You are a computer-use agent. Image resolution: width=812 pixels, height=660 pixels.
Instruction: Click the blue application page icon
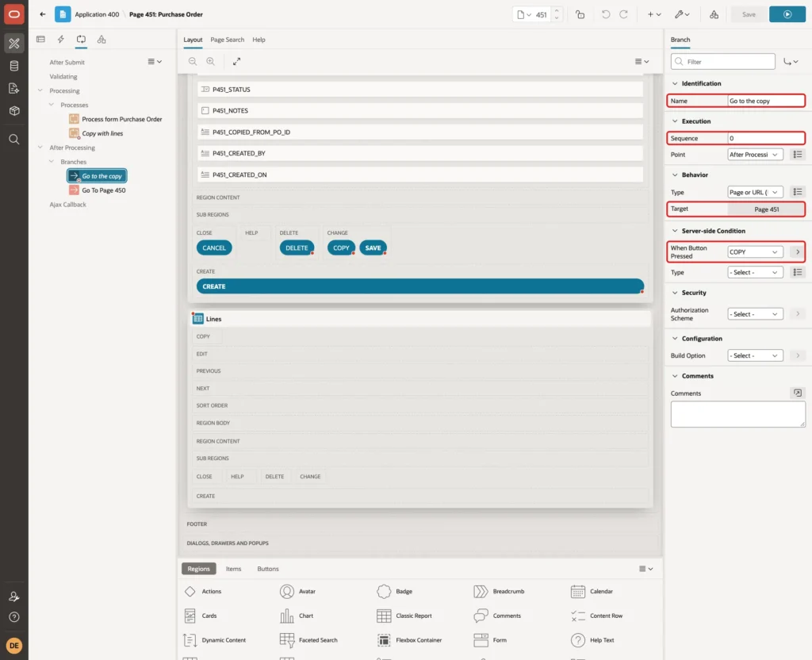click(63, 14)
